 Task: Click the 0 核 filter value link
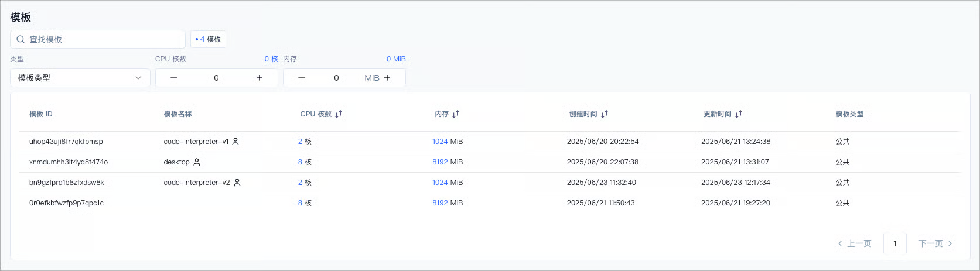point(271,59)
